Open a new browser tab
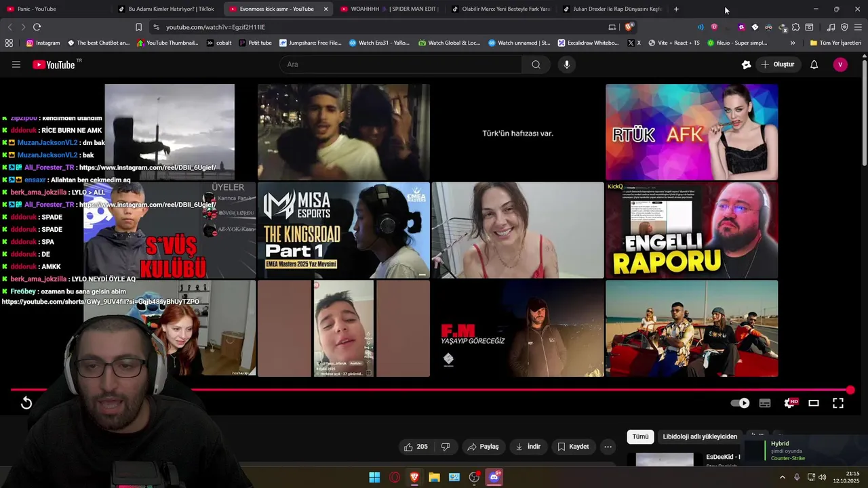Viewport: 868px width, 488px height. [x=676, y=9]
